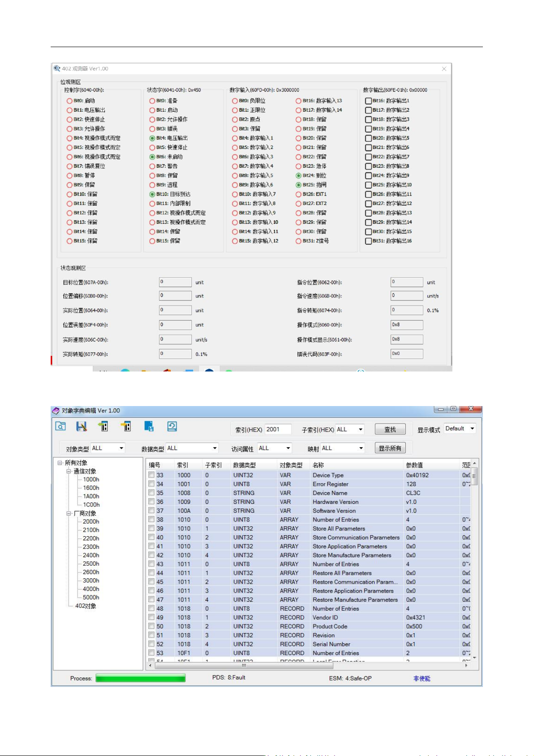Select Bit10: 目标到达 status radio
The width and height of the screenshot is (534, 756).
coord(152,194)
